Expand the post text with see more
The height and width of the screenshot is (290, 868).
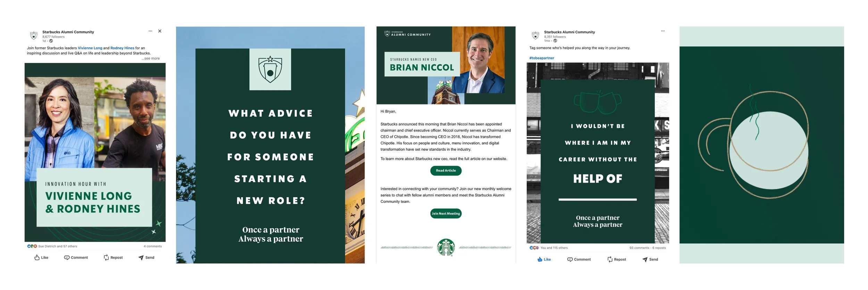click(151, 58)
